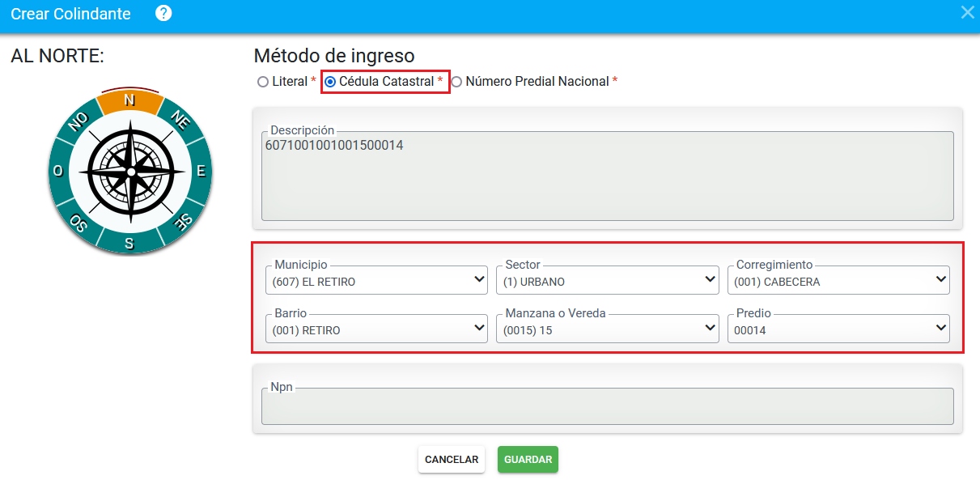Click the AL NORTE: label

pos(57,56)
